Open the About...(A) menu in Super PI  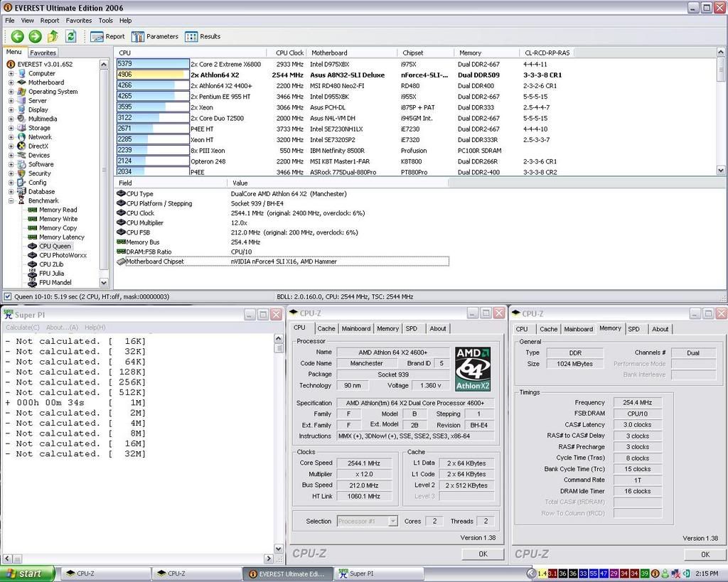pos(63,327)
